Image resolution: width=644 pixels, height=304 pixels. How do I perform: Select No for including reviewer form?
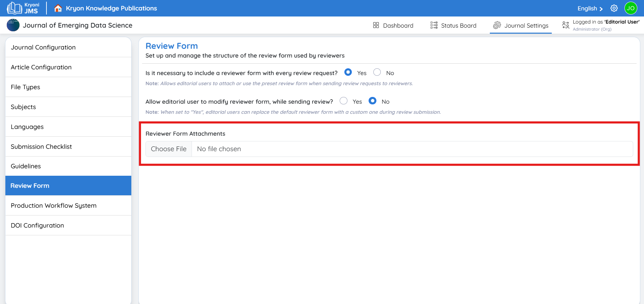[x=377, y=72]
